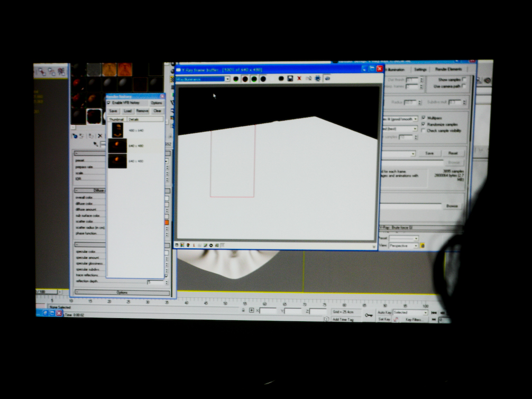Click the get material icon in material editor
The width and height of the screenshot is (532, 399).
coord(75,136)
